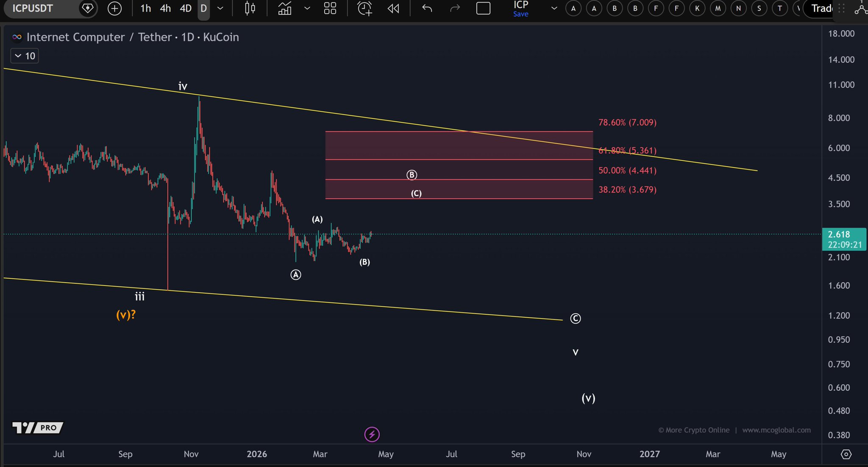Open the indicators panel
This screenshot has width=868, height=467.
284,8
